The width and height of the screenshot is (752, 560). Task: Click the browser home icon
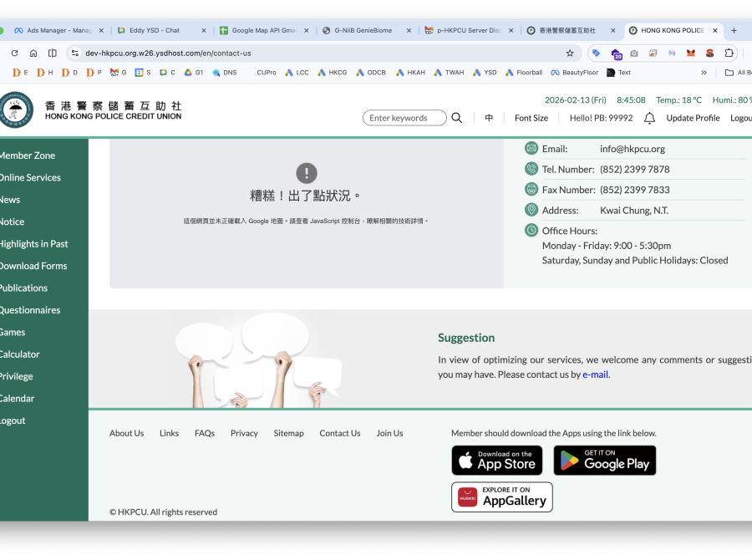click(33, 53)
